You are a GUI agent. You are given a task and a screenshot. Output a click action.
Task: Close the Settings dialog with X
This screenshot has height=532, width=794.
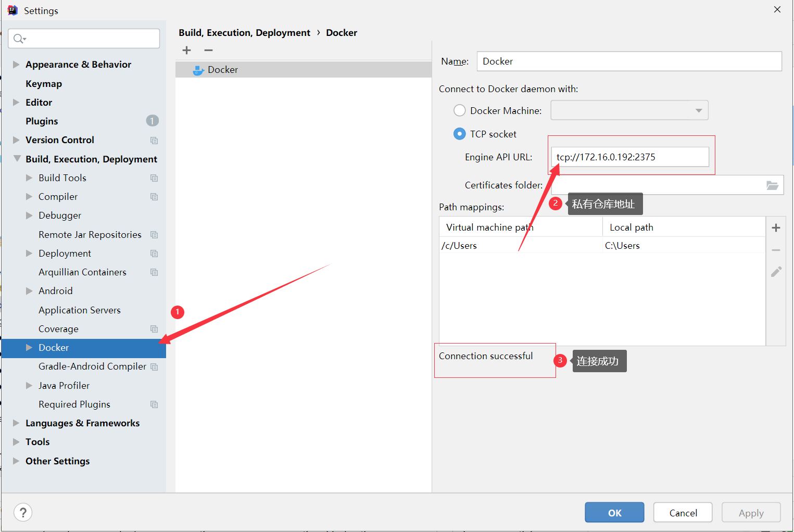pyautogui.click(x=777, y=9)
